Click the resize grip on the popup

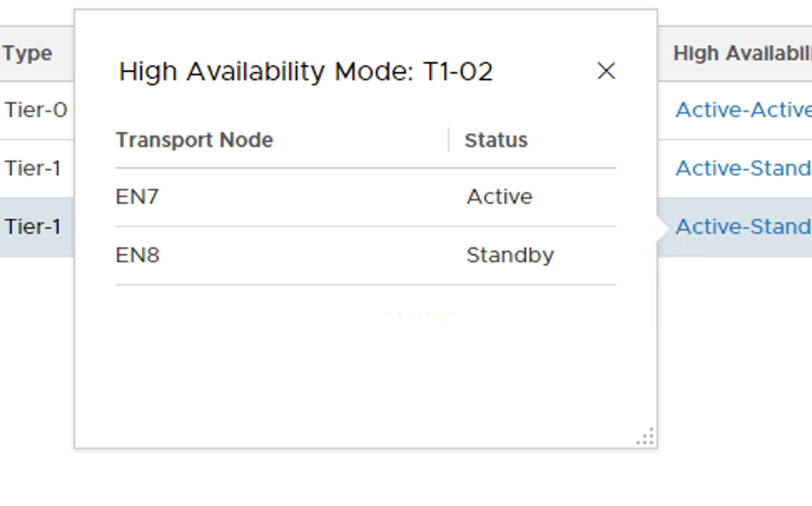[x=643, y=436]
